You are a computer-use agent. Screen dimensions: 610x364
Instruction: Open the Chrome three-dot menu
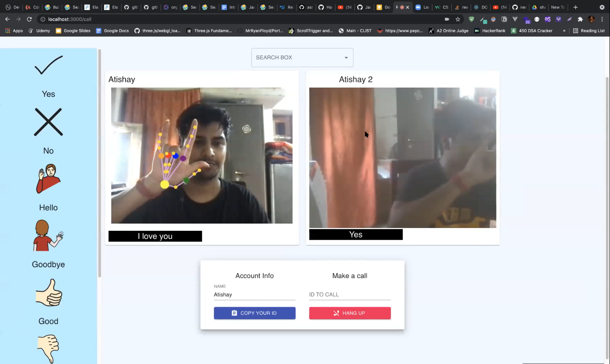[602, 19]
